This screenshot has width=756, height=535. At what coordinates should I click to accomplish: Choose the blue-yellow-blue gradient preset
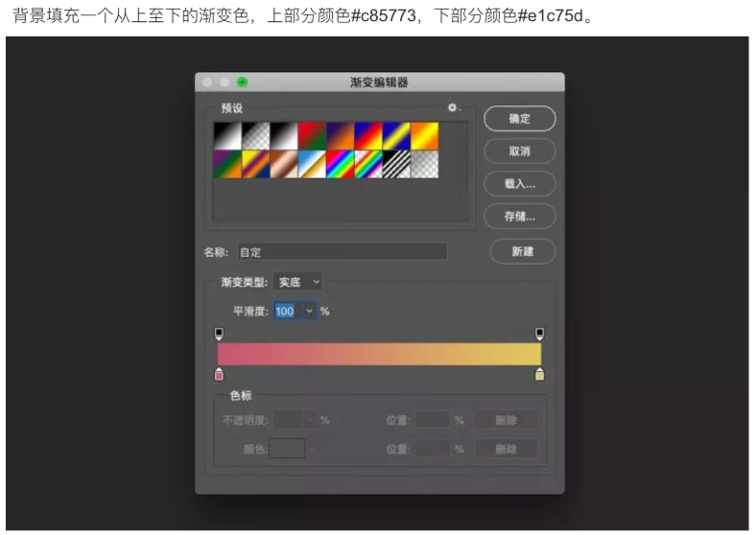tap(396, 136)
